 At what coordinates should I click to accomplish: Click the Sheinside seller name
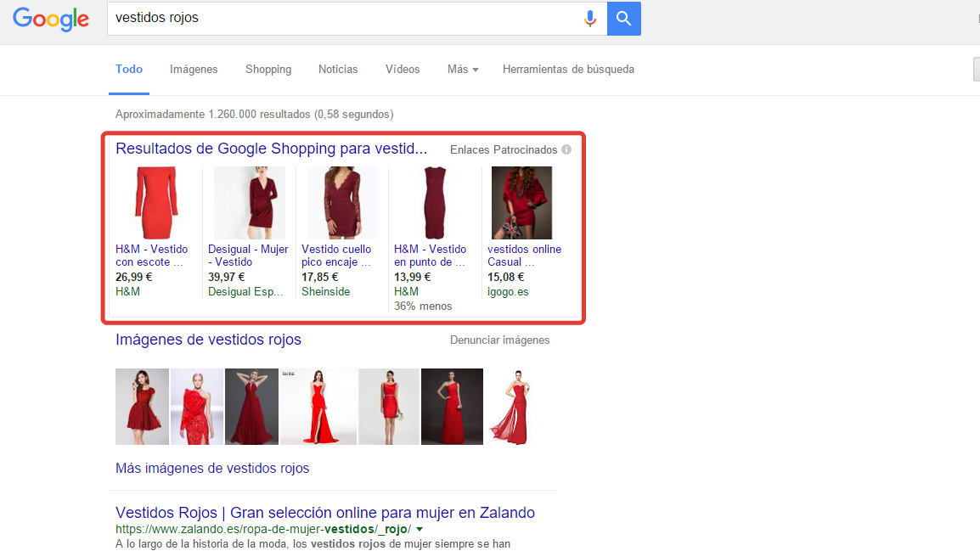(x=325, y=292)
